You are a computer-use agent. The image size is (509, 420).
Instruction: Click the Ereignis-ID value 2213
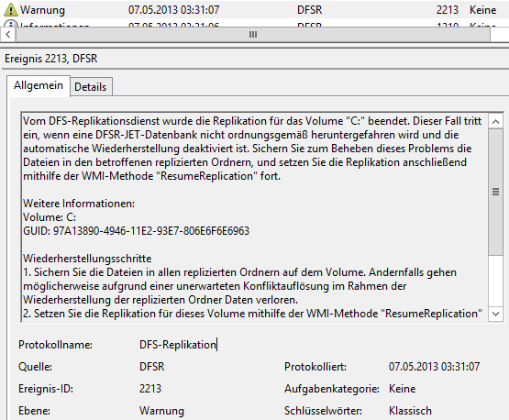click(x=150, y=389)
